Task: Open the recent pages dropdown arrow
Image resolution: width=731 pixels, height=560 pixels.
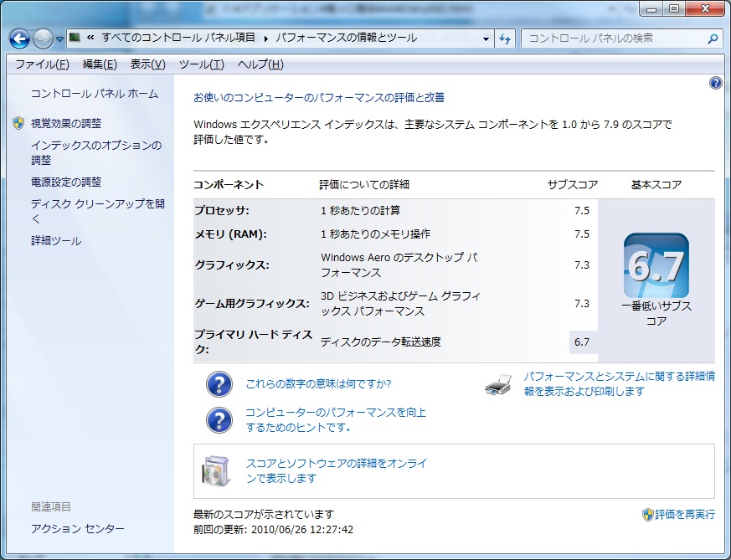Action: pyautogui.click(x=59, y=39)
